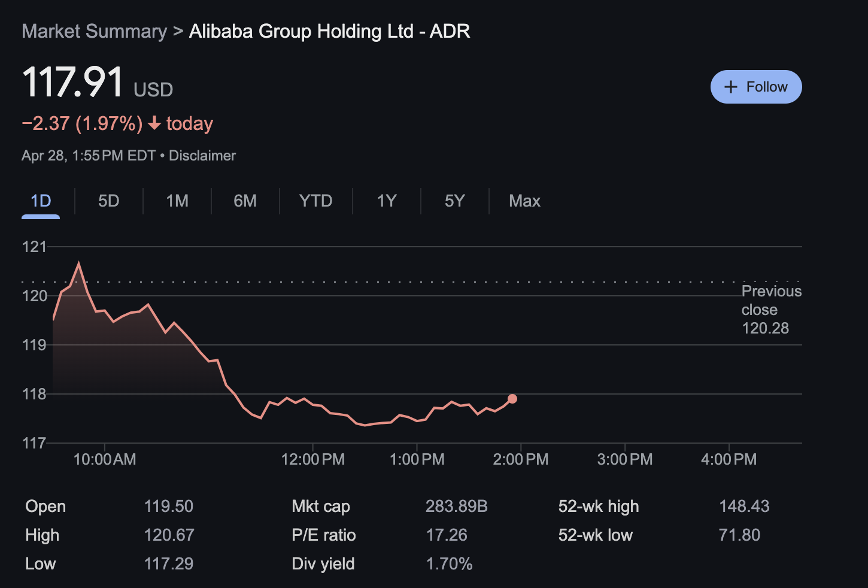Image resolution: width=868 pixels, height=588 pixels.
Task: Click the 2:00 PM axis label
Action: [521, 459]
